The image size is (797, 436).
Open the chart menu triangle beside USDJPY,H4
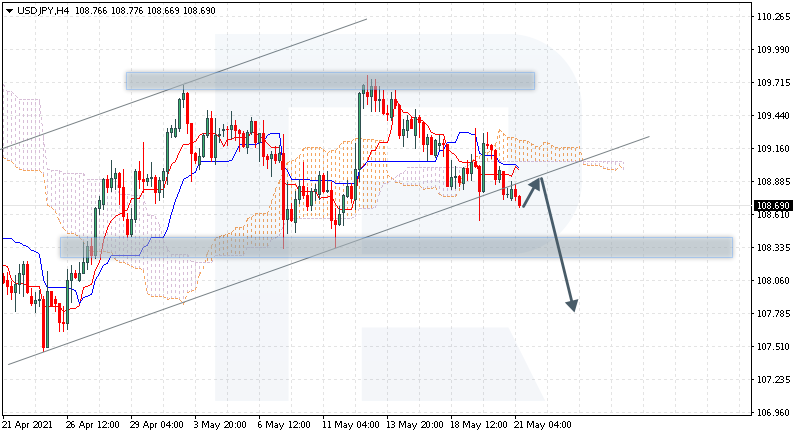coord(9,11)
